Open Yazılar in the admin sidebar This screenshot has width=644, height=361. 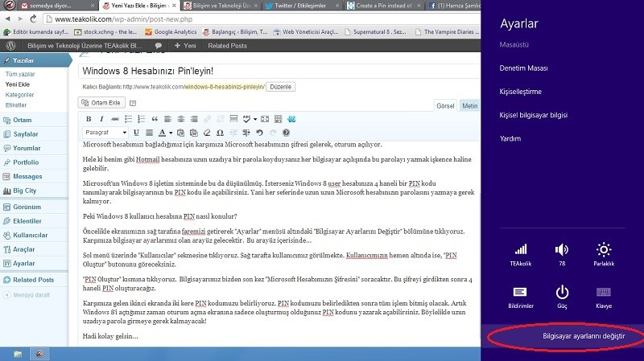click(35, 60)
